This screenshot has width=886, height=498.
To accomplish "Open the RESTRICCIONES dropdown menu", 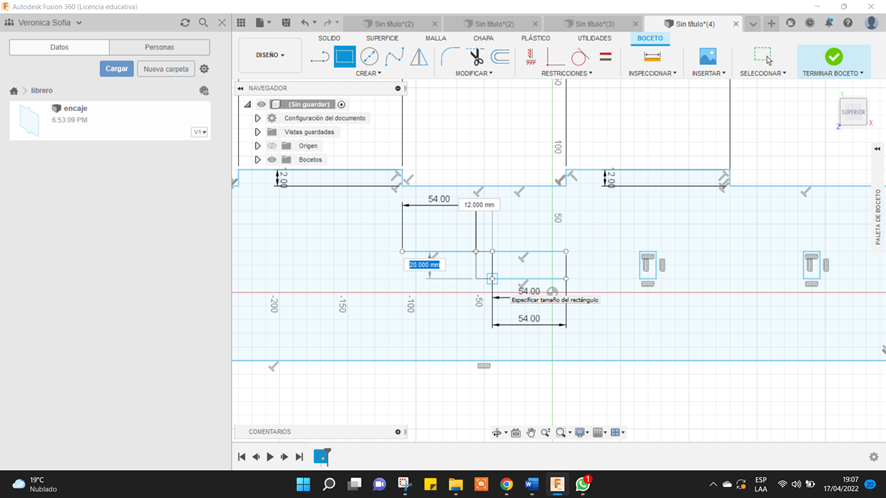I will point(567,73).
